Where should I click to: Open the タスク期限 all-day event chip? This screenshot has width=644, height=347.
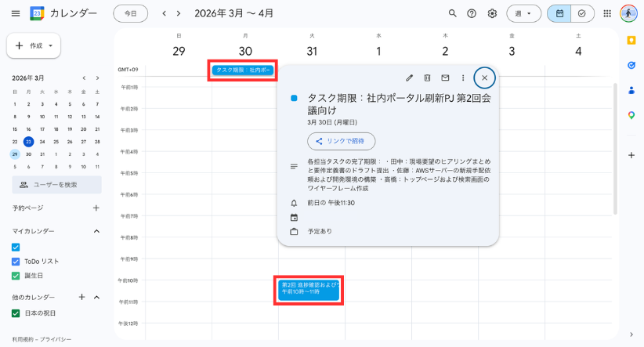tap(243, 70)
